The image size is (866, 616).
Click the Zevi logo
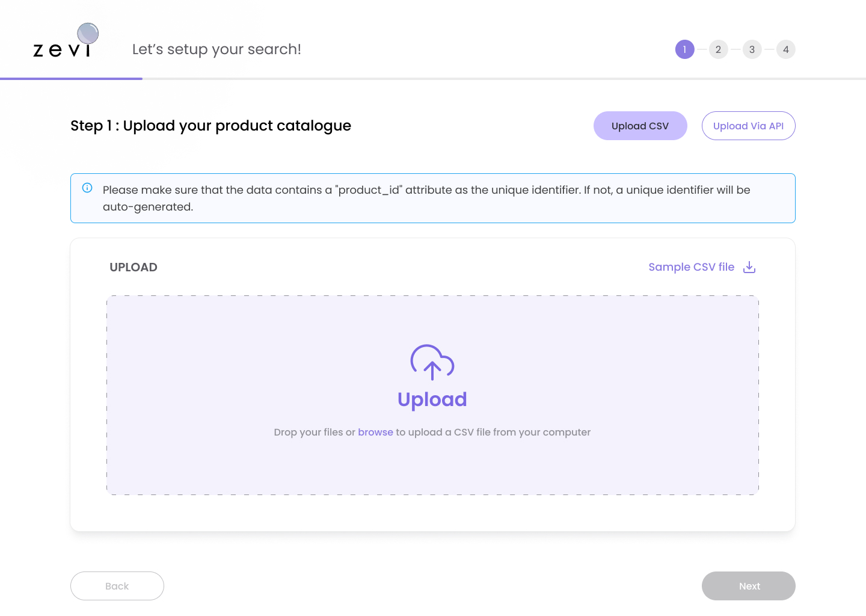click(65, 42)
